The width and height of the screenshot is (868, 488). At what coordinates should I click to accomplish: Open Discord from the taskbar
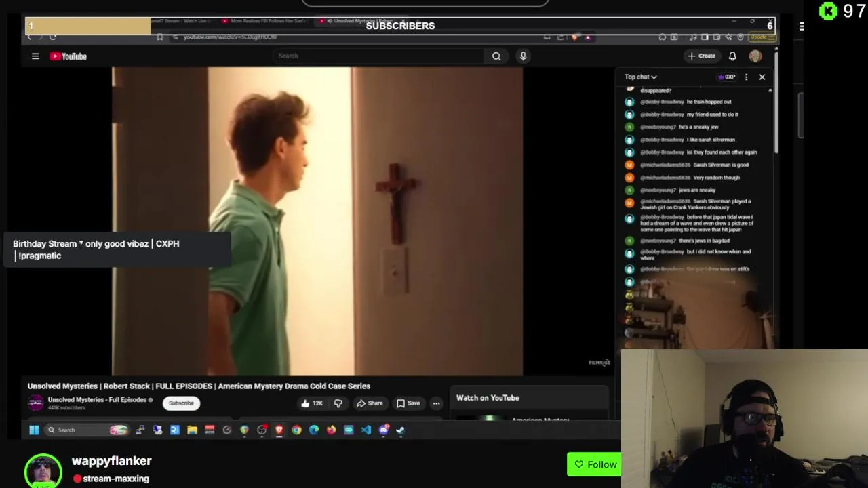point(384,430)
